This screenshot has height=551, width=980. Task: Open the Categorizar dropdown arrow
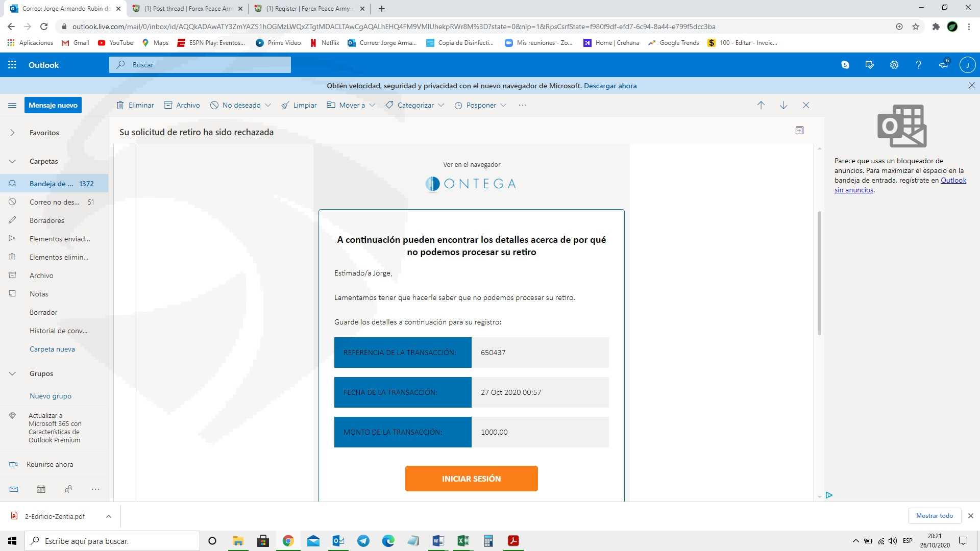(441, 105)
